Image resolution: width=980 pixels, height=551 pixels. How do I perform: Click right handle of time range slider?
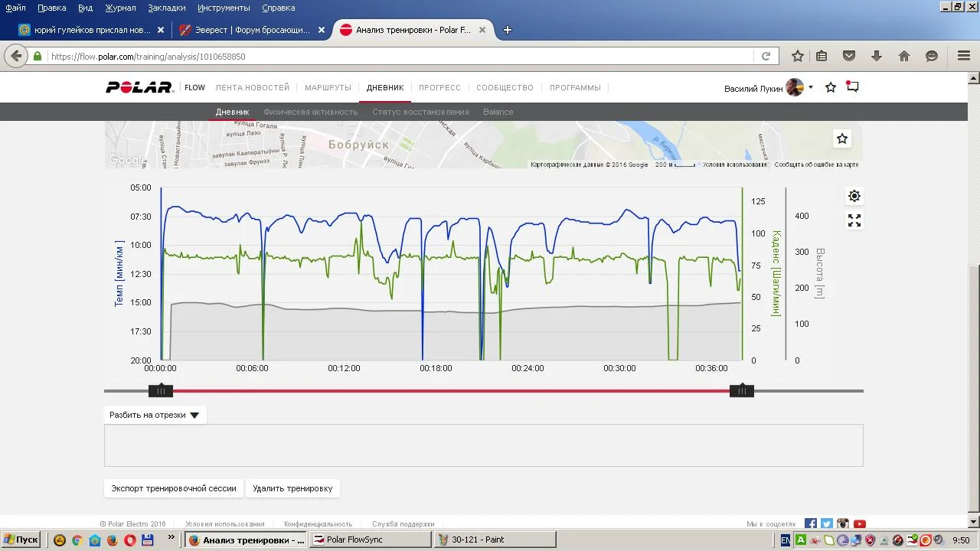point(742,391)
